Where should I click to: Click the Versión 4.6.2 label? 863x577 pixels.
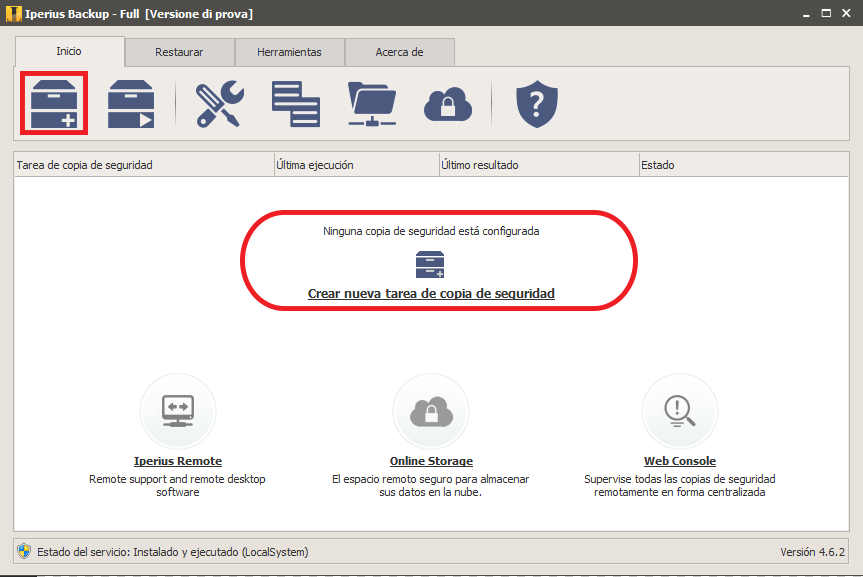812,552
